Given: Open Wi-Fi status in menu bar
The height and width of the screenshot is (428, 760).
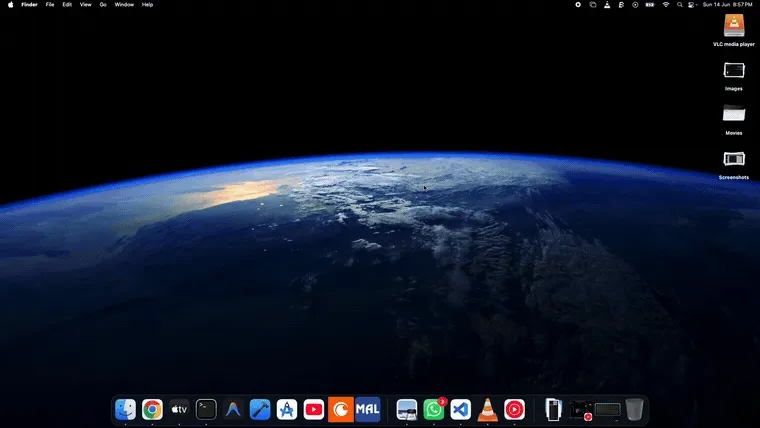Looking at the screenshot, I should pyautogui.click(x=666, y=5).
